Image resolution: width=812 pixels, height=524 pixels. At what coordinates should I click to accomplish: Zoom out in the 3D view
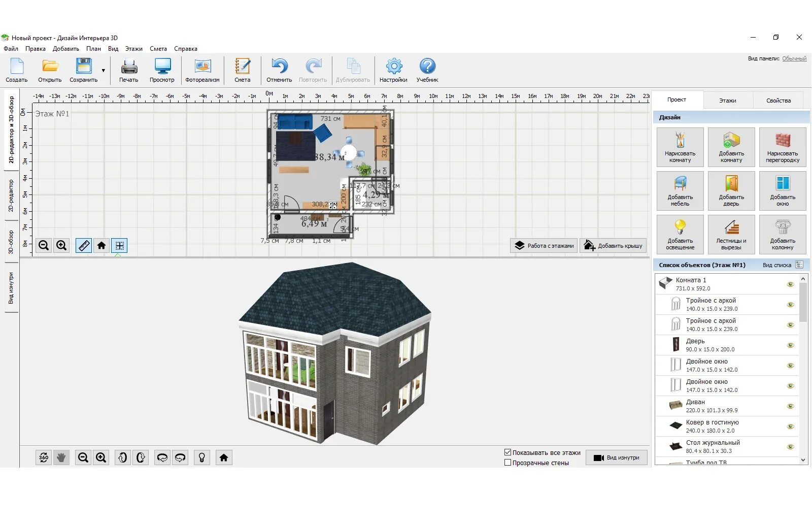point(83,457)
